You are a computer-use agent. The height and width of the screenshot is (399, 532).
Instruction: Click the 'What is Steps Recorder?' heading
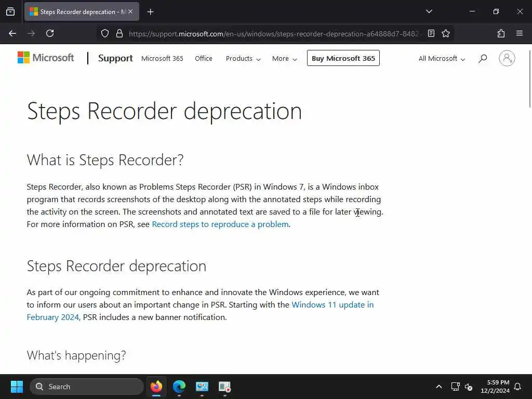coord(105,160)
